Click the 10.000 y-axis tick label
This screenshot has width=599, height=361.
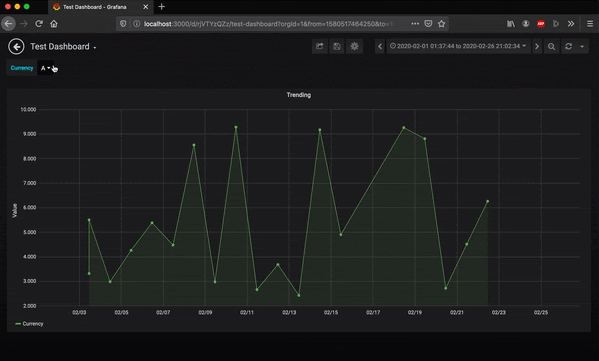[x=28, y=110]
